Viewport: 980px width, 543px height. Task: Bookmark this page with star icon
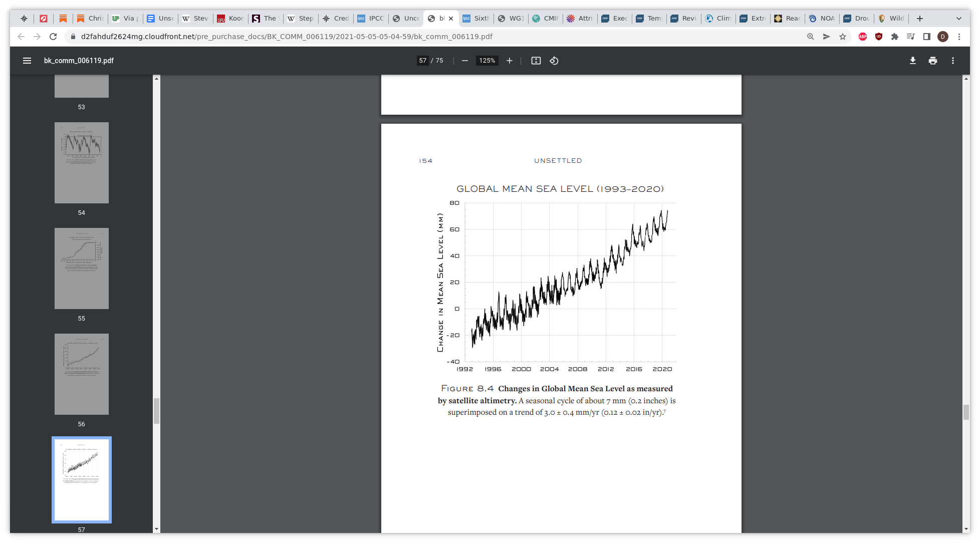click(843, 37)
